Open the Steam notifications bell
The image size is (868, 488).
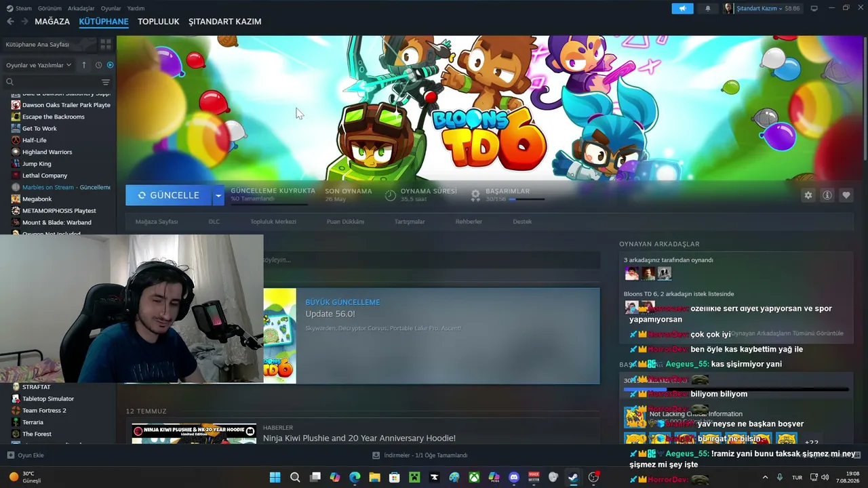point(708,8)
